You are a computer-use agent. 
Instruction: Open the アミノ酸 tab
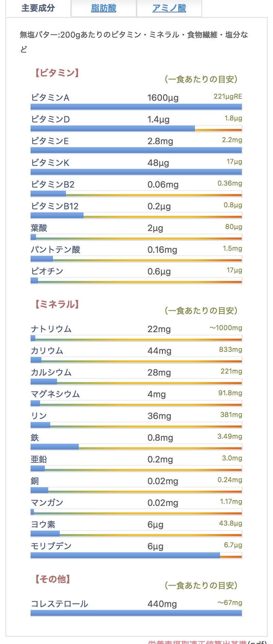click(169, 8)
